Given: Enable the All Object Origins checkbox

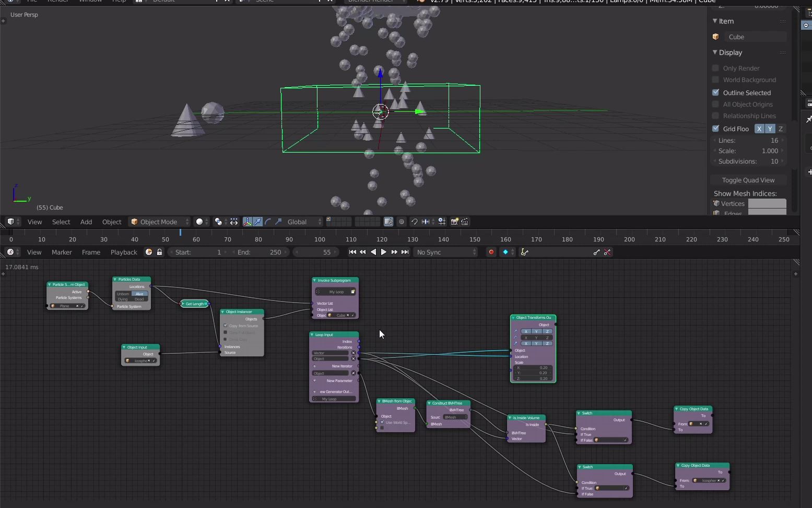Looking at the screenshot, I should tap(715, 104).
